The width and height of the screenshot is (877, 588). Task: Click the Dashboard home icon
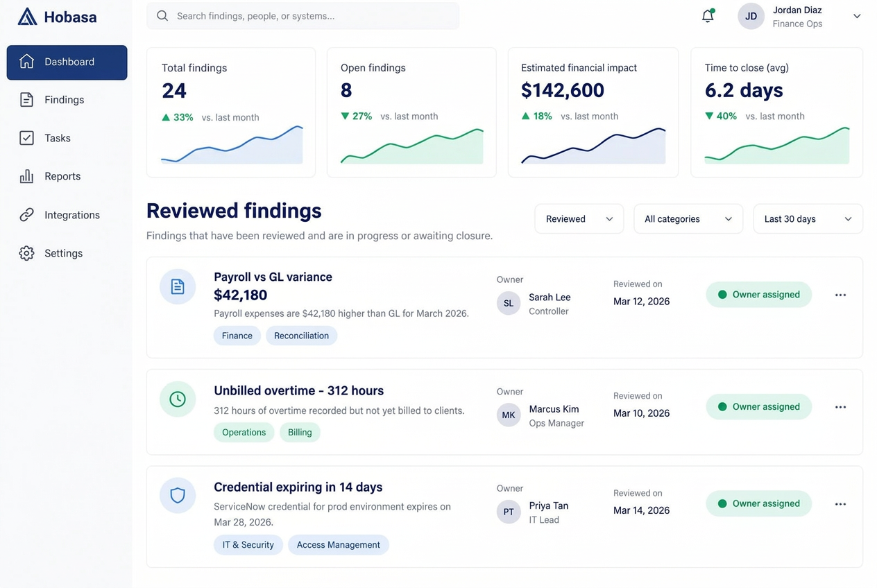pos(26,62)
